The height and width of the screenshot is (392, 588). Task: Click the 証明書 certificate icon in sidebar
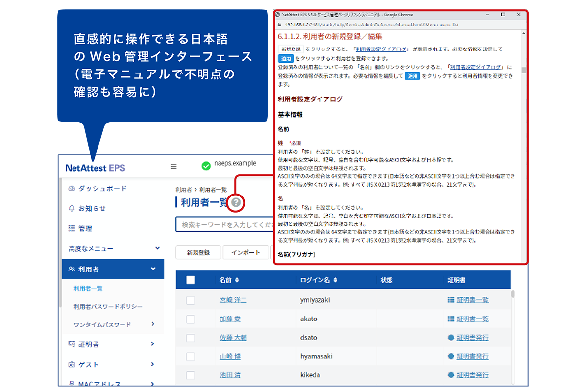click(72, 344)
